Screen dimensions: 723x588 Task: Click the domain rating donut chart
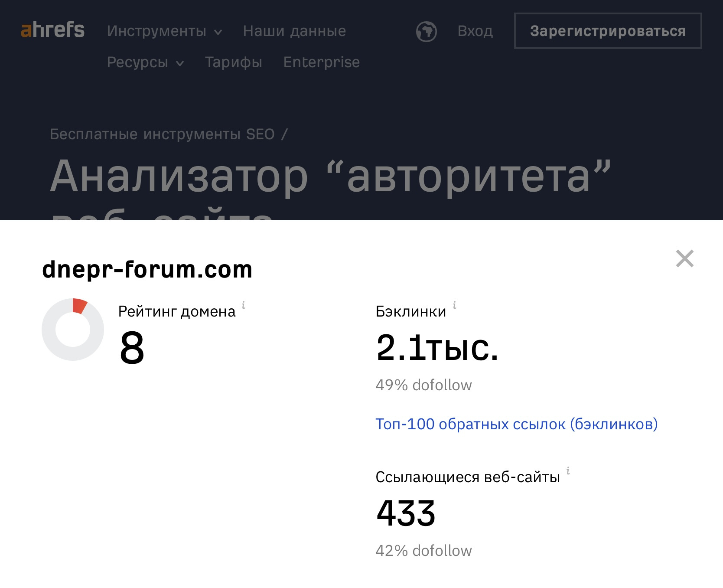tap(73, 330)
